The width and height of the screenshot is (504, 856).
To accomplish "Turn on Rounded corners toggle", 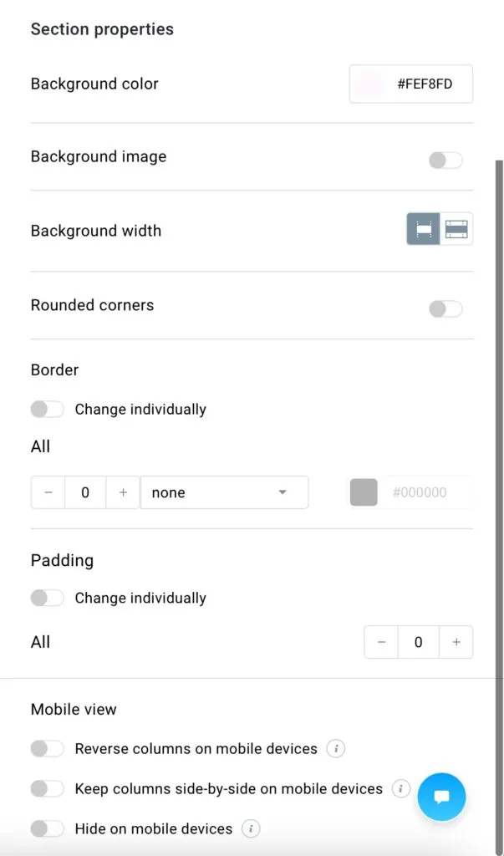I will click(445, 309).
